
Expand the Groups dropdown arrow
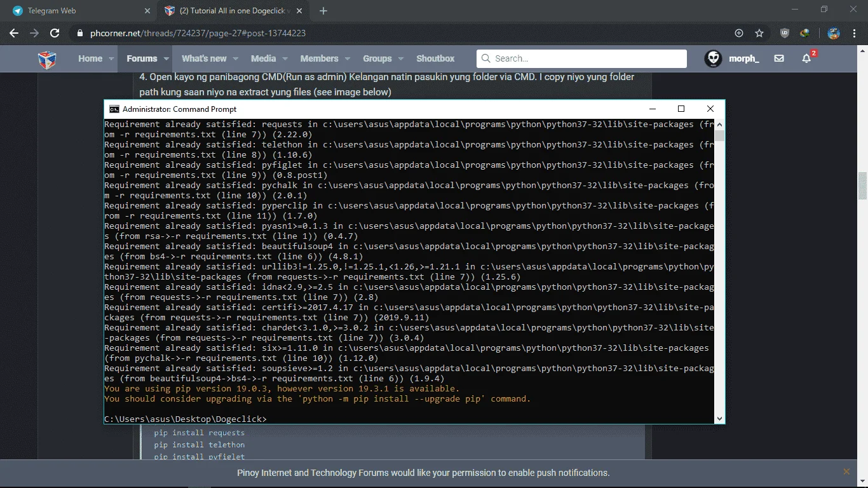click(401, 58)
